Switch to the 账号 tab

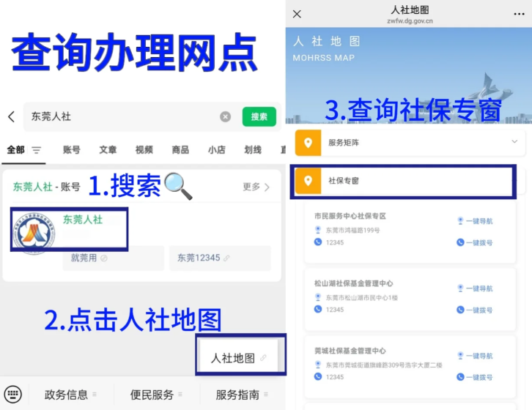point(71,150)
